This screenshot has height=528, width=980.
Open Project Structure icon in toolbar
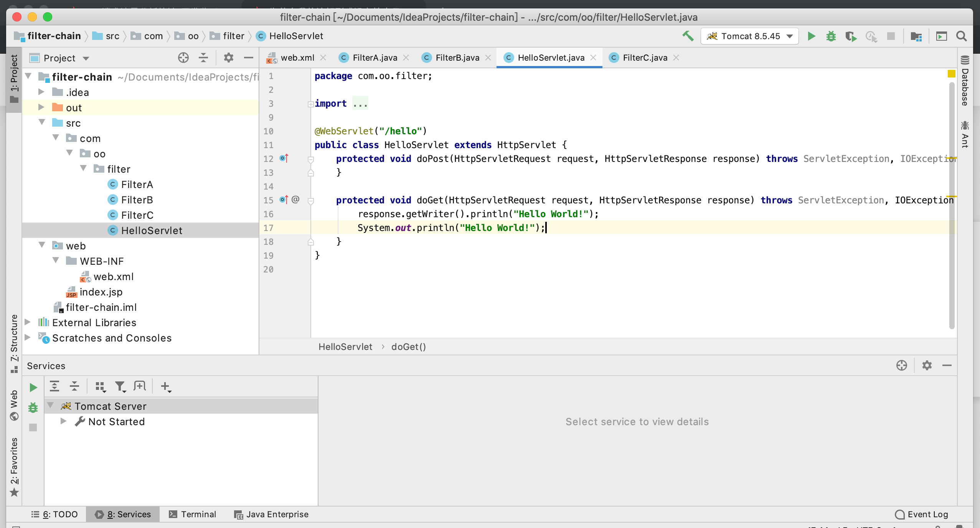tap(916, 36)
